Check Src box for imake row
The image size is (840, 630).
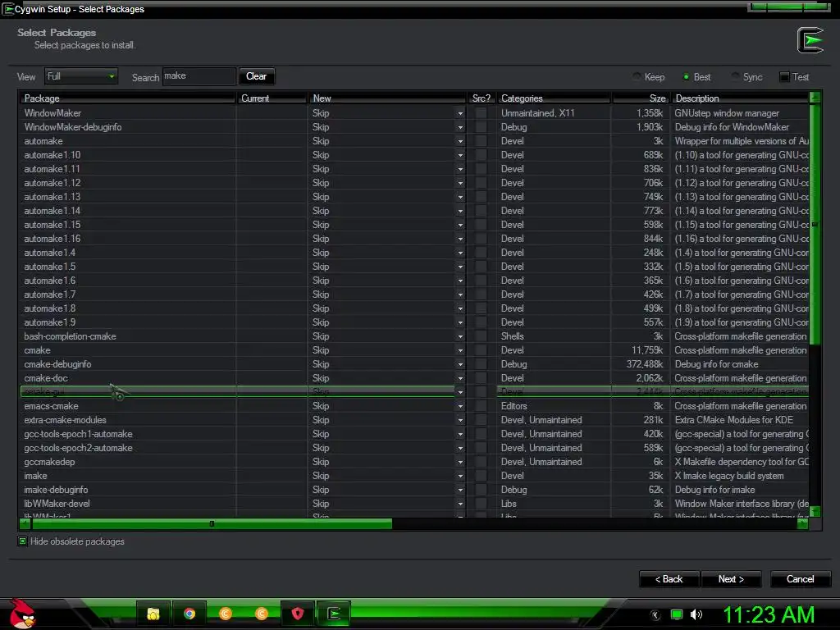coord(481,476)
